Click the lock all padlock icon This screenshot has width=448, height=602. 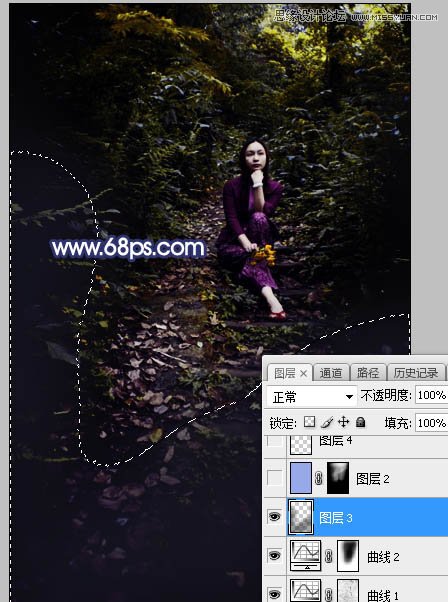[x=360, y=422]
